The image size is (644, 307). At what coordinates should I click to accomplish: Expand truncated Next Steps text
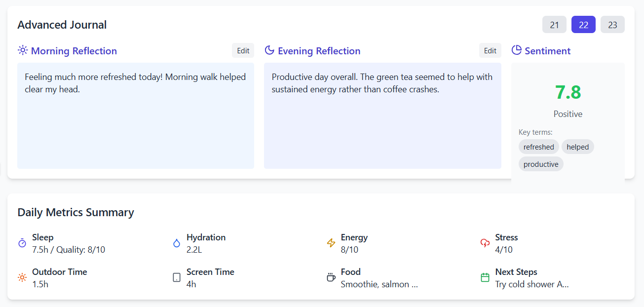531,284
